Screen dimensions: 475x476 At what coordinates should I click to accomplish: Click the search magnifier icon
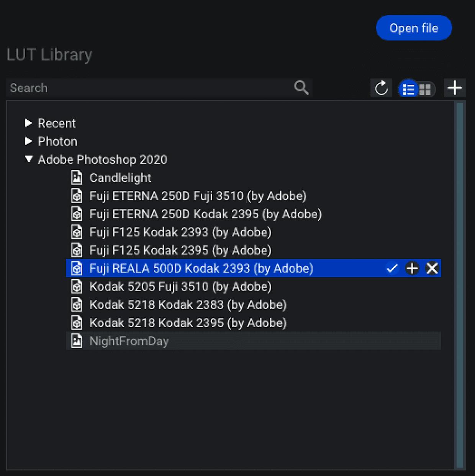[x=301, y=88]
